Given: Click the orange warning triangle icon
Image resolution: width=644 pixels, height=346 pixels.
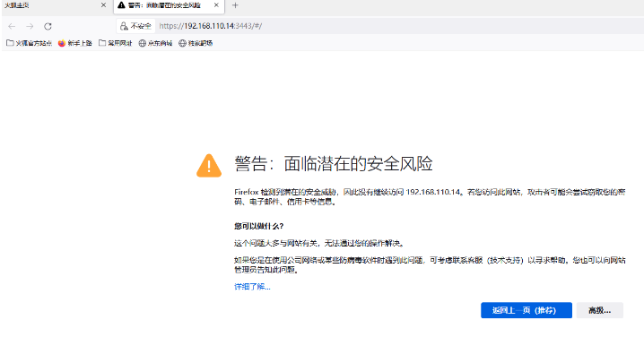Looking at the screenshot, I should tap(209, 166).
